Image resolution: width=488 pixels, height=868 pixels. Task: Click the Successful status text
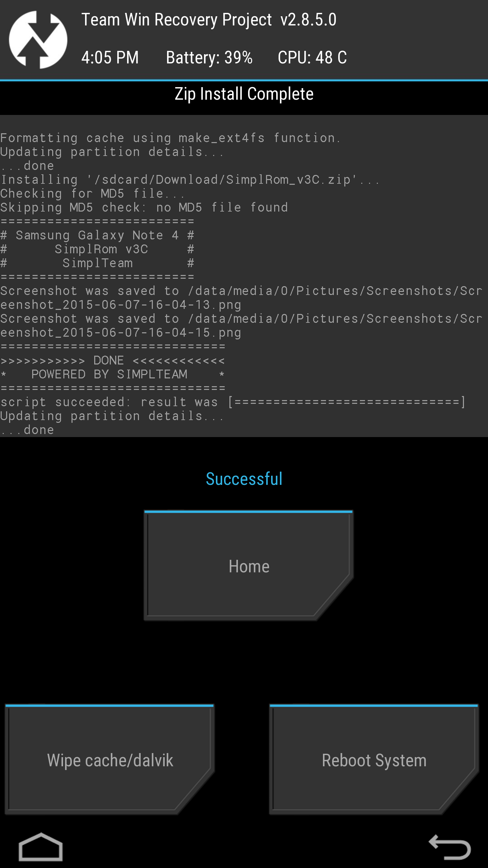[x=244, y=479]
